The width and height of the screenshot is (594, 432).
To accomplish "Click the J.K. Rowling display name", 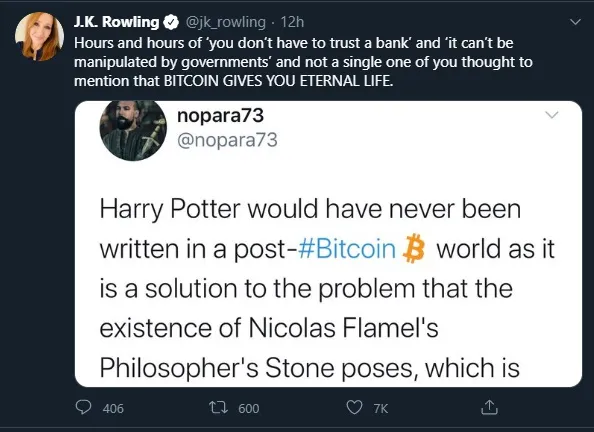I will click(x=116, y=22).
